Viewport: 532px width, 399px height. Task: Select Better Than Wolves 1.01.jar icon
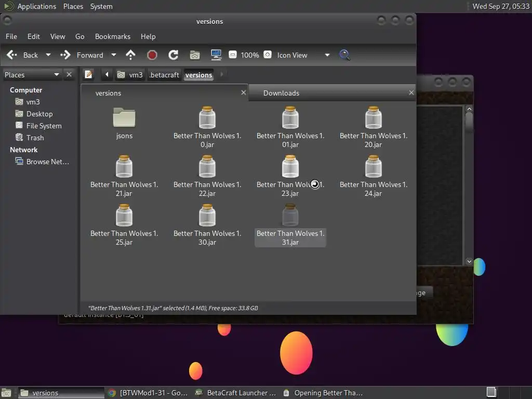290,117
